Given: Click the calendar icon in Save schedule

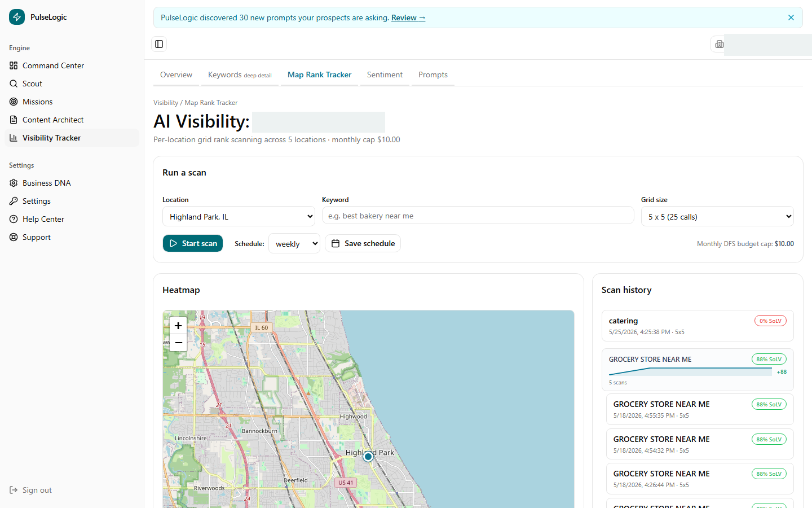Looking at the screenshot, I should point(336,243).
